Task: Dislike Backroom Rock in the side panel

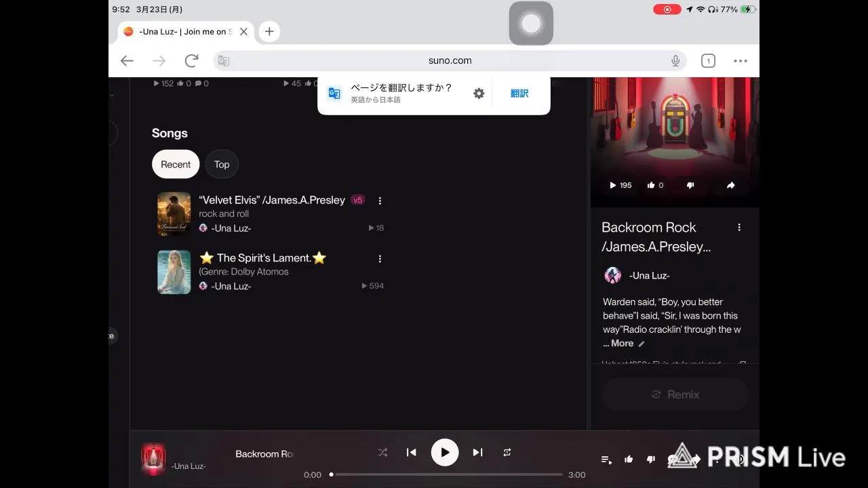Action: (690, 185)
